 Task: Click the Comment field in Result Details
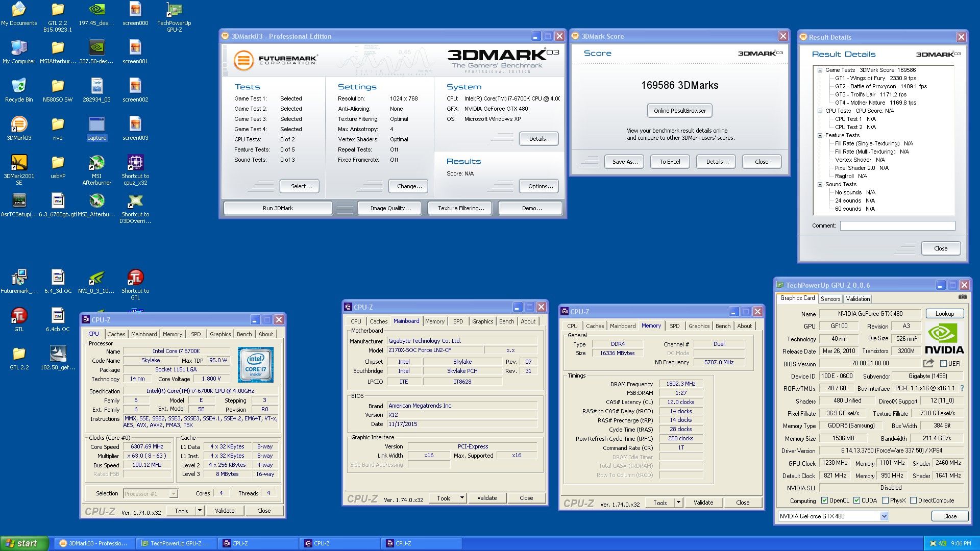tap(897, 226)
